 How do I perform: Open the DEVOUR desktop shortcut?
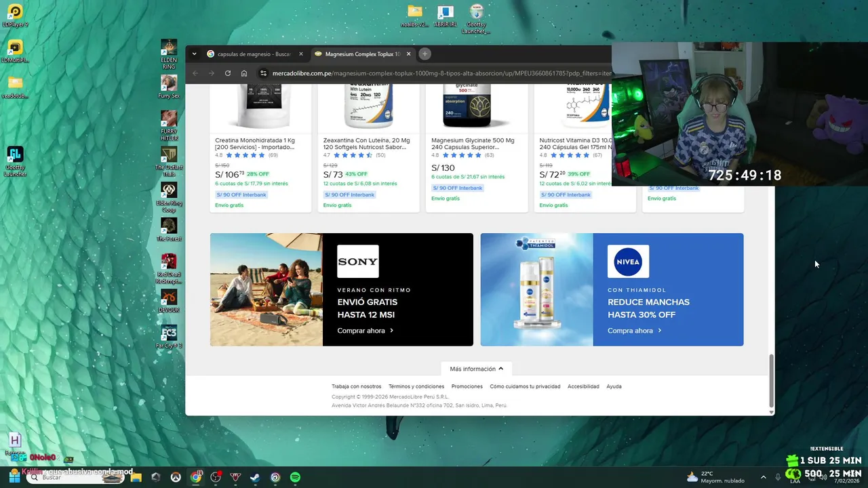(x=169, y=301)
